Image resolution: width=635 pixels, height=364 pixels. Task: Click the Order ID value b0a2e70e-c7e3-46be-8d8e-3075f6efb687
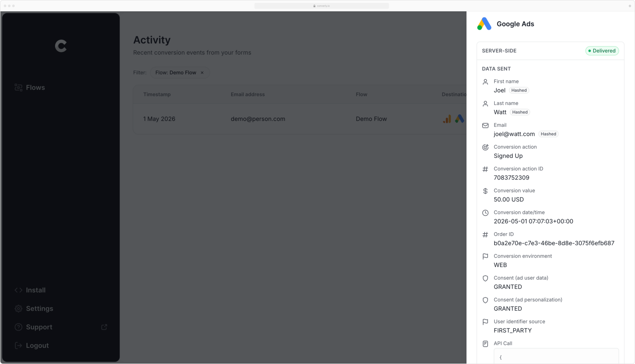pyautogui.click(x=554, y=243)
